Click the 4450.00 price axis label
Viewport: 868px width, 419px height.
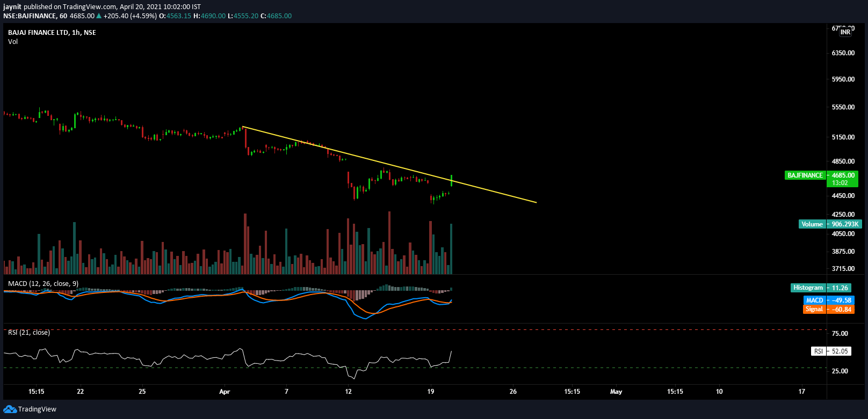coord(843,196)
